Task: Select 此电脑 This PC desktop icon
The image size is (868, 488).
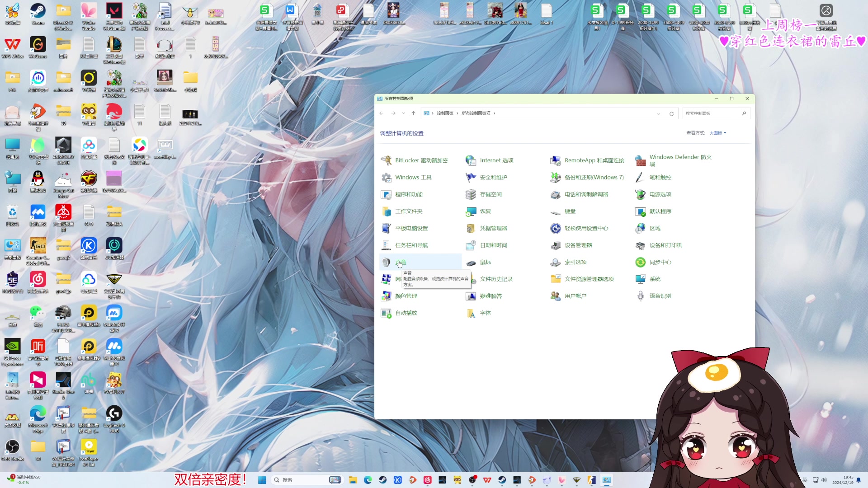Action: point(13,148)
